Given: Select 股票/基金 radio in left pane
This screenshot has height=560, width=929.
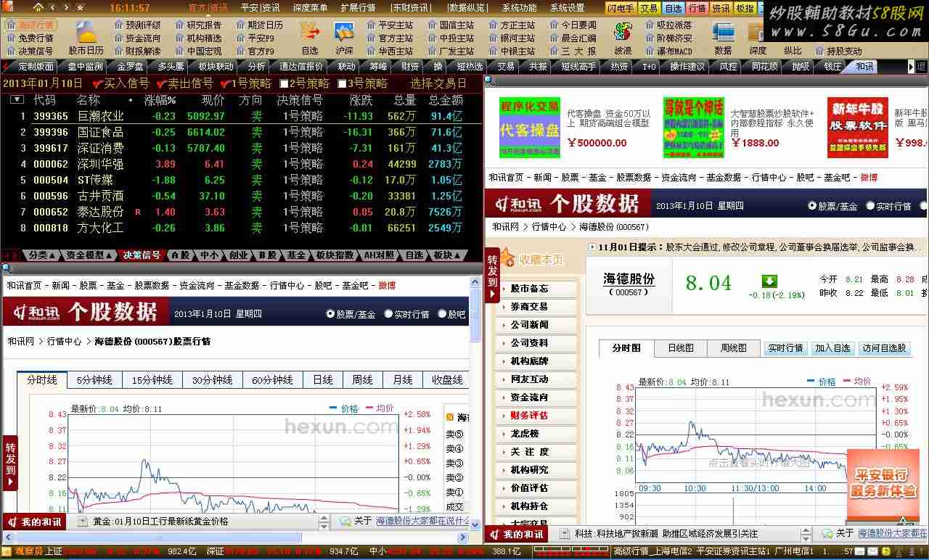Looking at the screenshot, I should (330, 314).
